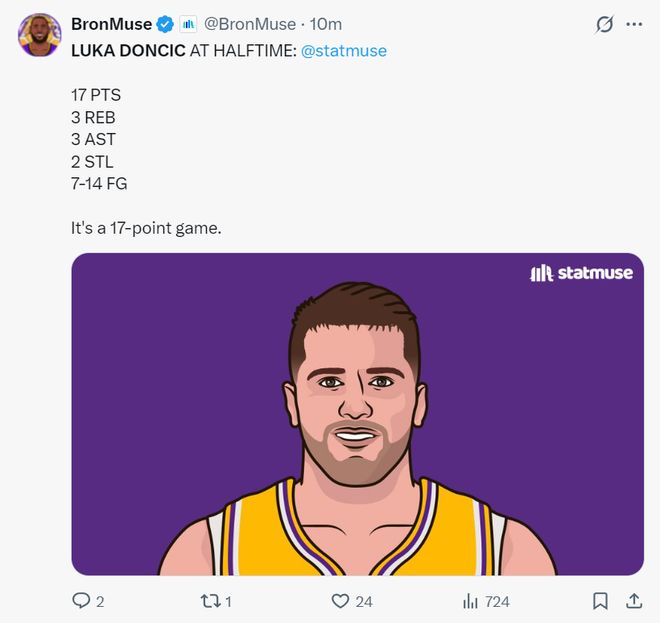
Task: Like the post with heart icon
Action: point(340,601)
